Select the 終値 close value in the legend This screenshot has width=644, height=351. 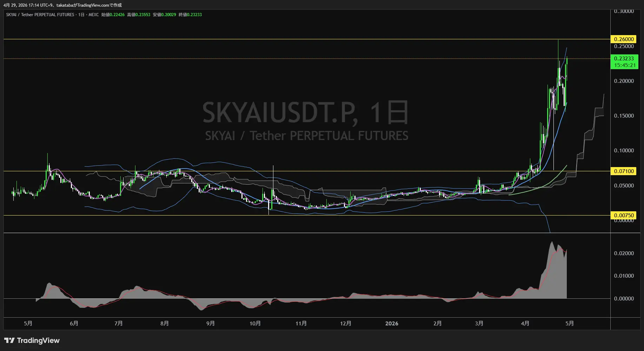pyautogui.click(x=190, y=15)
